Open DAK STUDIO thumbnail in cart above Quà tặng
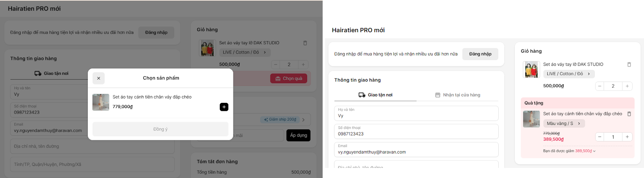The width and height of the screenshot is (644, 178). (531, 70)
